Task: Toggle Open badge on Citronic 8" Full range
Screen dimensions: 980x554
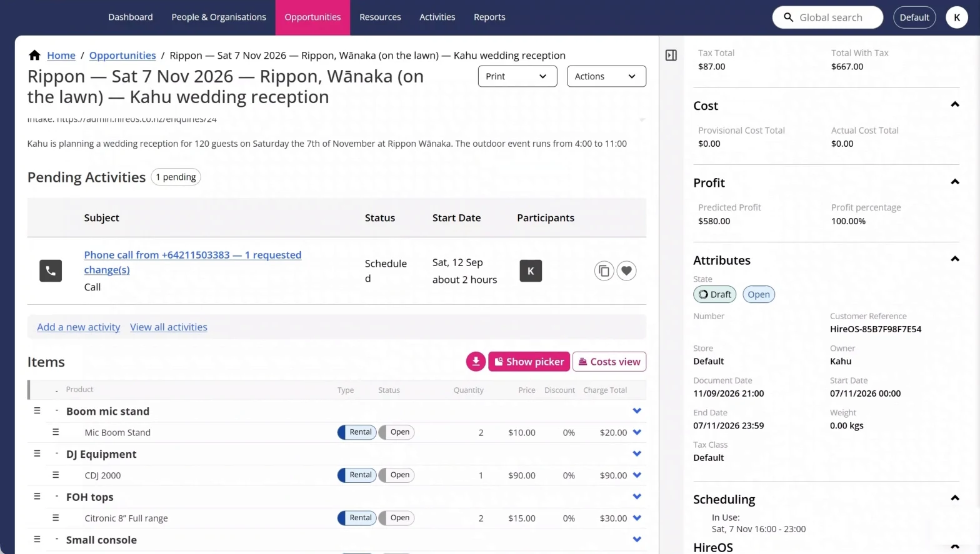Action: (397, 518)
